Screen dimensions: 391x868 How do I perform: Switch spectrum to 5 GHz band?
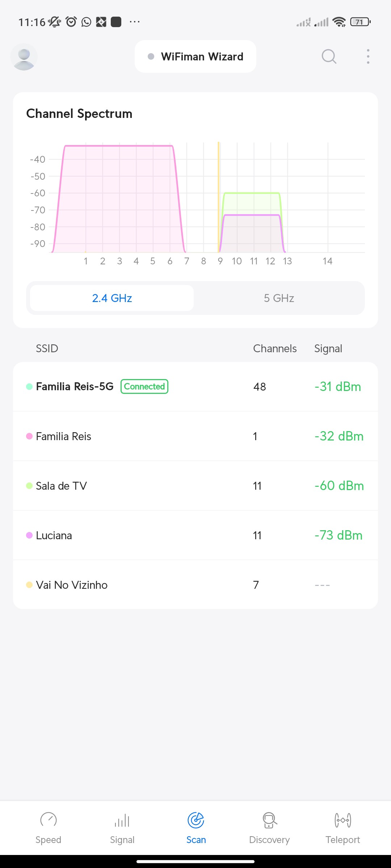[x=279, y=298]
